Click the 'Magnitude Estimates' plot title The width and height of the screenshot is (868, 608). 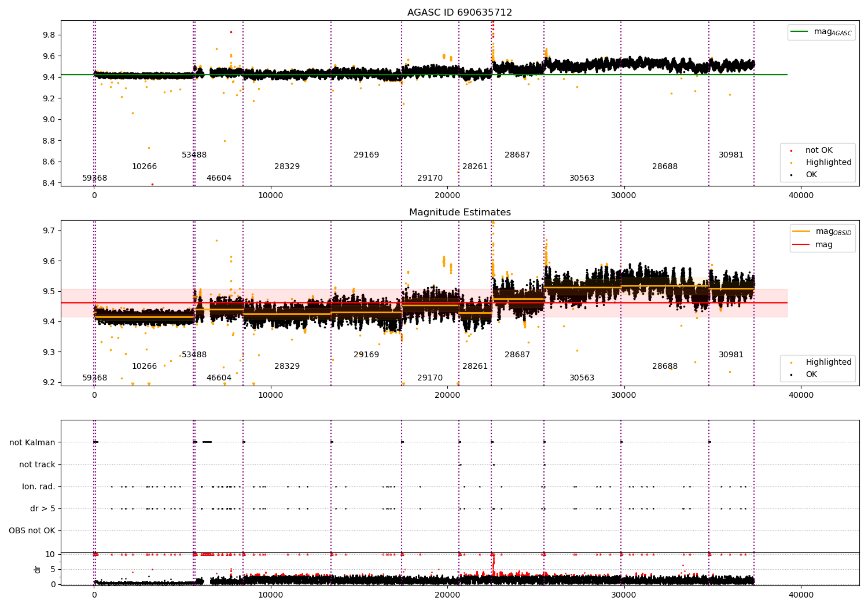459,213
